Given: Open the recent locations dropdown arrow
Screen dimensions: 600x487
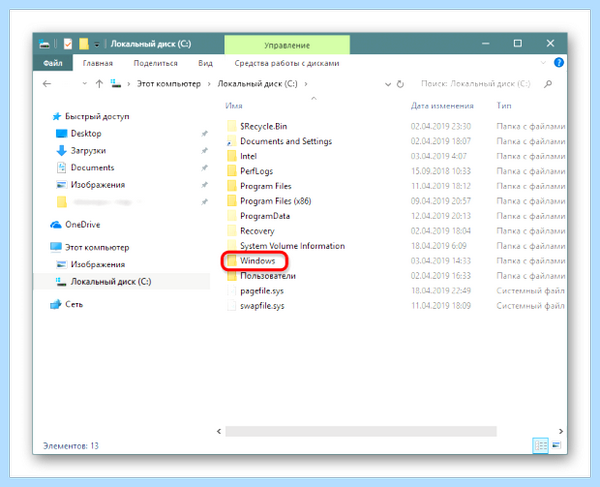Looking at the screenshot, I should click(x=85, y=83).
